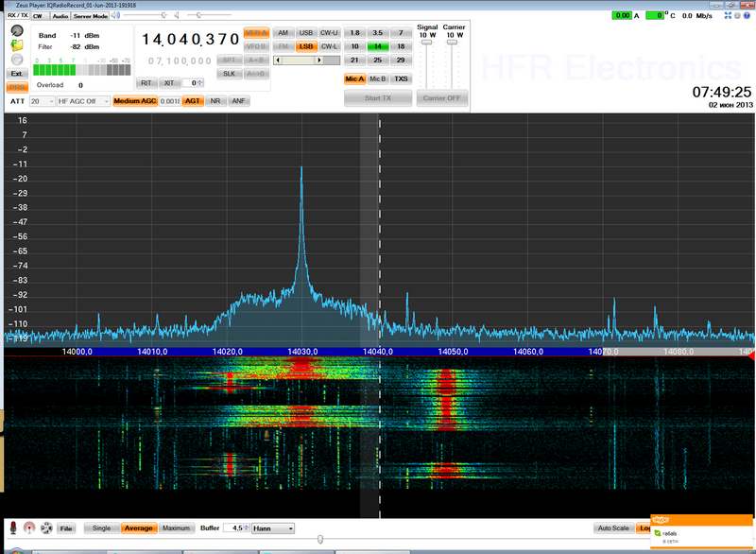
Task: Select the Maximum spectrum mode button
Action: [175, 528]
